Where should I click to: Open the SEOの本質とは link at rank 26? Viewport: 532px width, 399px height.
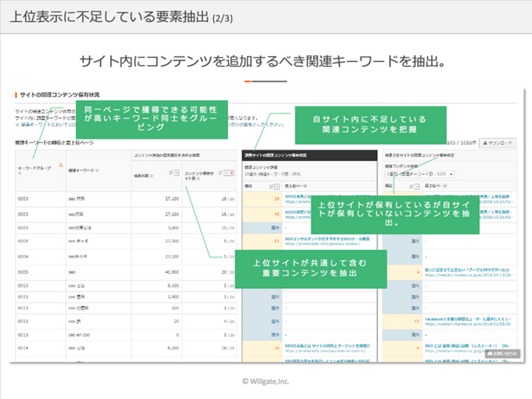[x=327, y=346]
